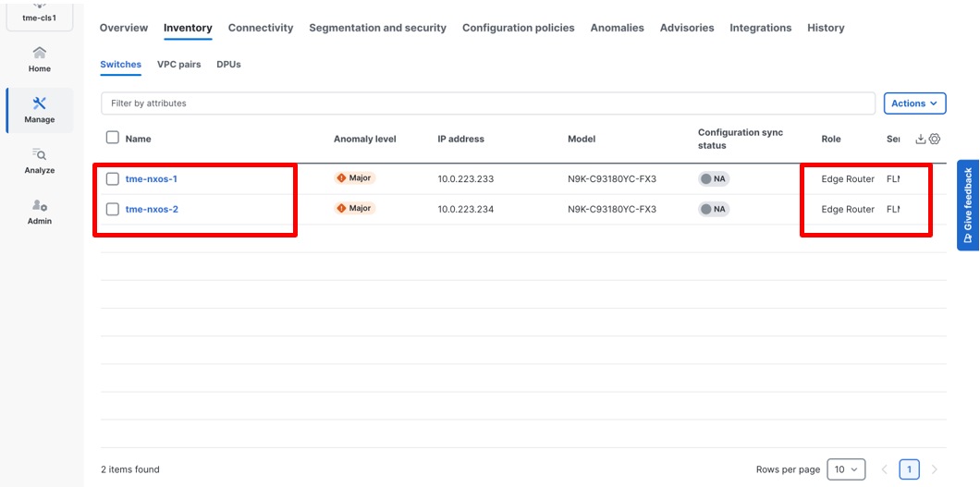
Task: Click the tme-cls1 fabric selector
Action: coord(40,17)
